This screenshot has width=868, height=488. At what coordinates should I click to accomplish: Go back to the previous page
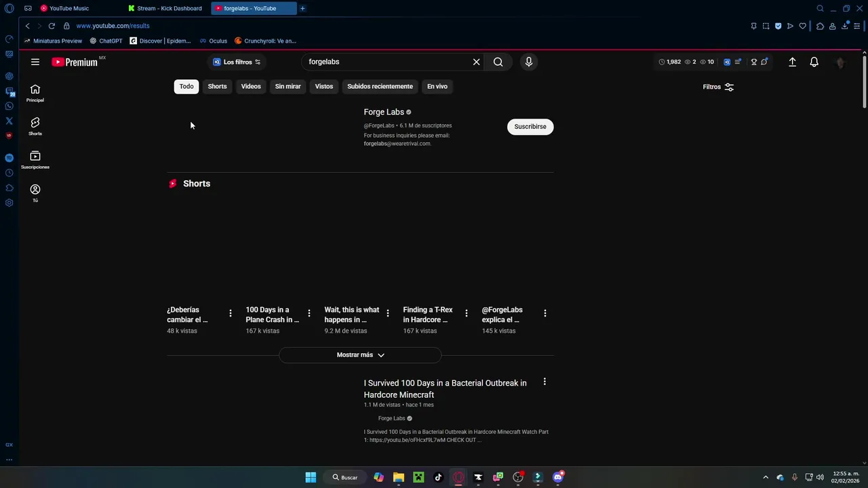point(27,26)
